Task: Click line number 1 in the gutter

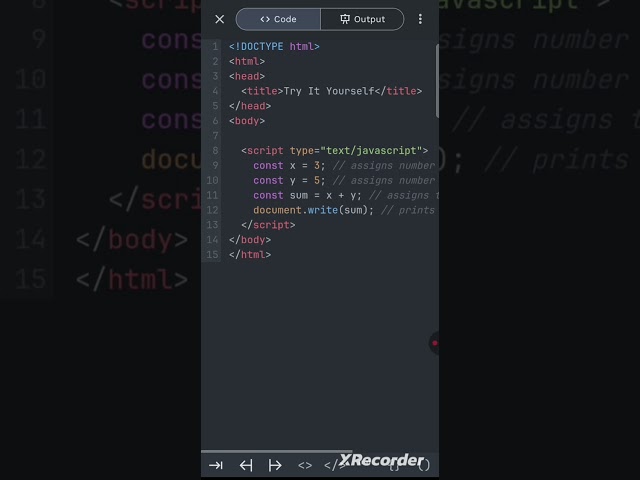Action: click(x=215, y=47)
